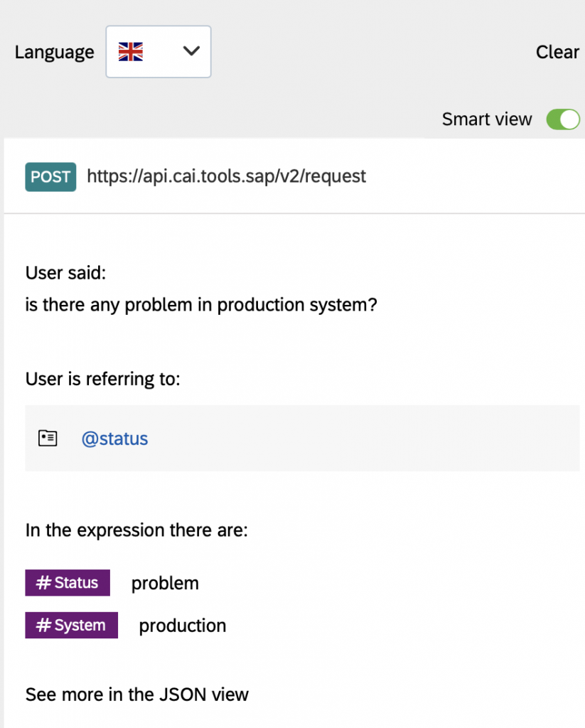Open the Language dropdown
Image resolution: width=585 pixels, height=728 pixels.
tap(159, 51)
